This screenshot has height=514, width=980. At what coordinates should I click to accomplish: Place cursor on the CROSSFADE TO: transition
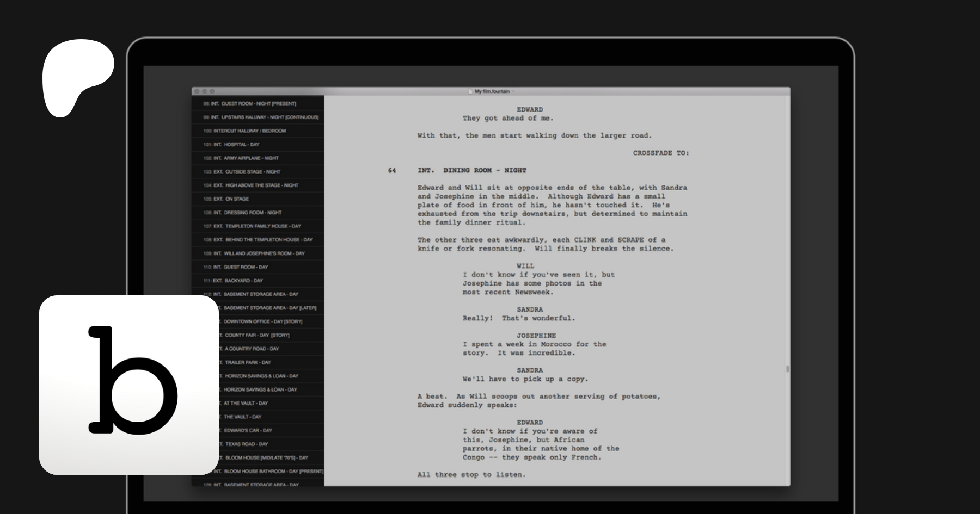pos(660,153)
